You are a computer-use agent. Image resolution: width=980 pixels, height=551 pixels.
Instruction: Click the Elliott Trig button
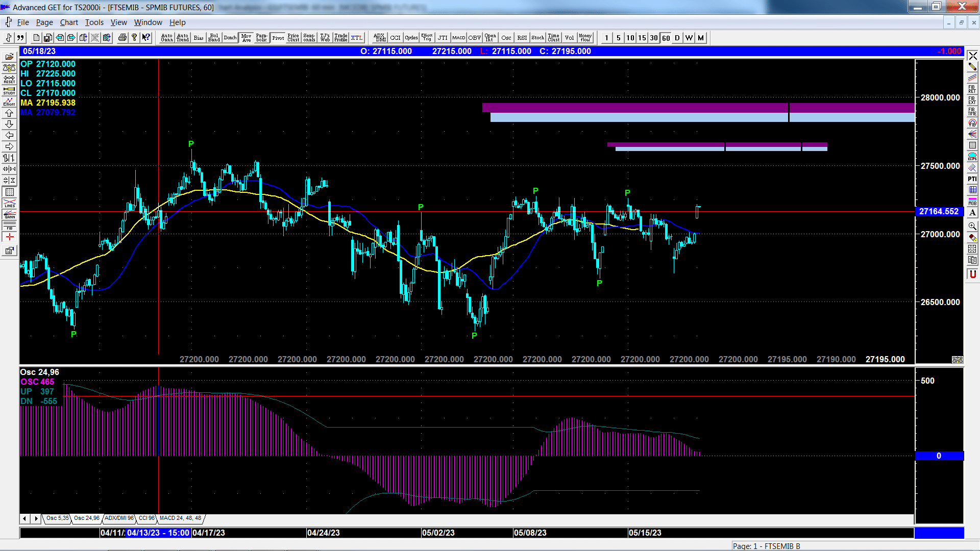(x=427, y=38)
